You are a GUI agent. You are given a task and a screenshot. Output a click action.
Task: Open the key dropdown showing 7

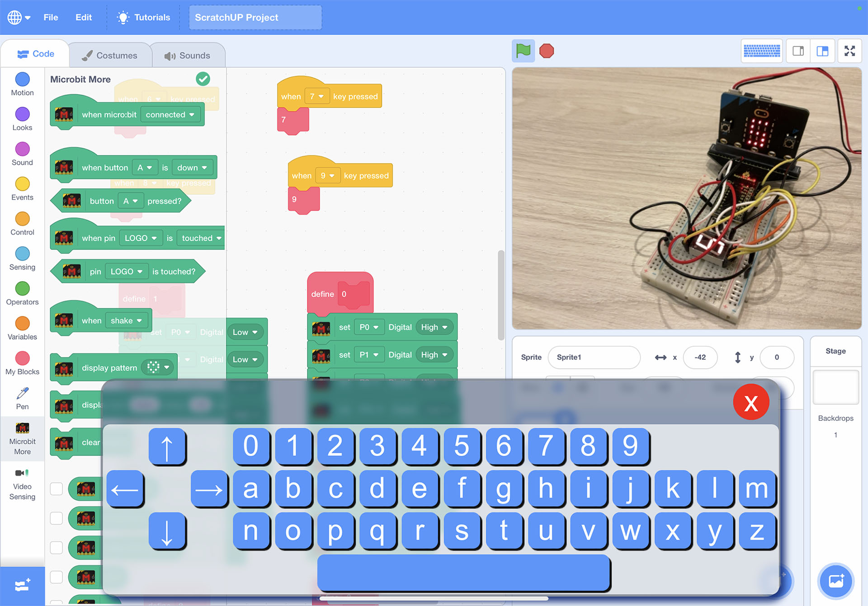pyautogui.click(x=316, y=96)
